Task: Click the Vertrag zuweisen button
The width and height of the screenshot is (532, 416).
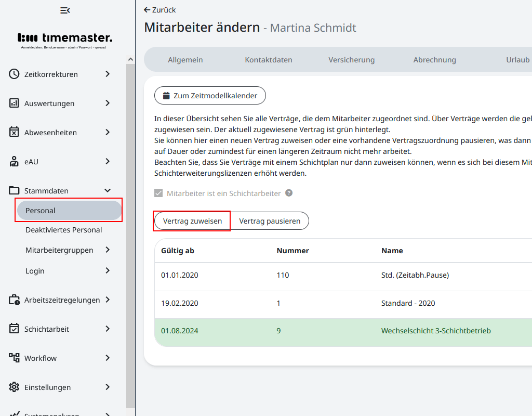Action: tap(192, 220)
